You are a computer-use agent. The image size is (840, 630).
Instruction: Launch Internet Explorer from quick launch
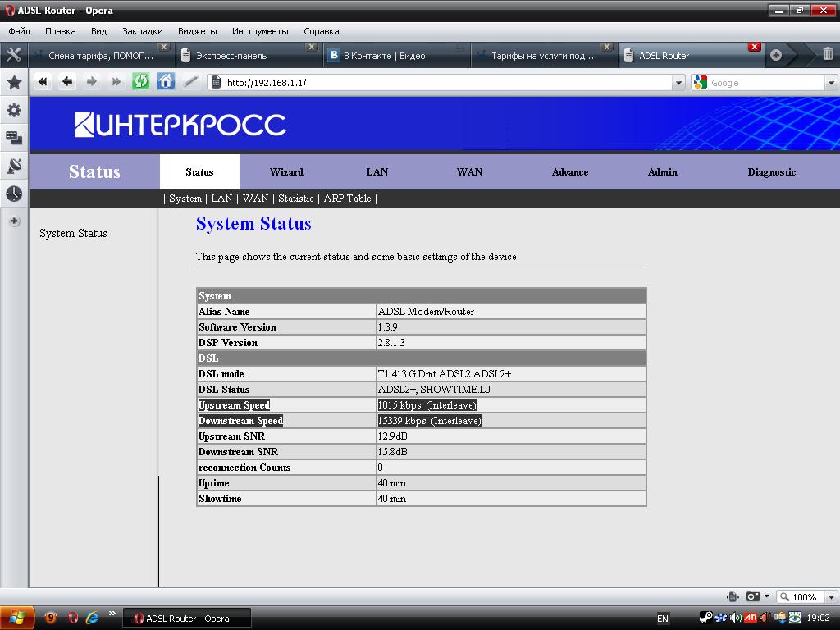point(93,617)
